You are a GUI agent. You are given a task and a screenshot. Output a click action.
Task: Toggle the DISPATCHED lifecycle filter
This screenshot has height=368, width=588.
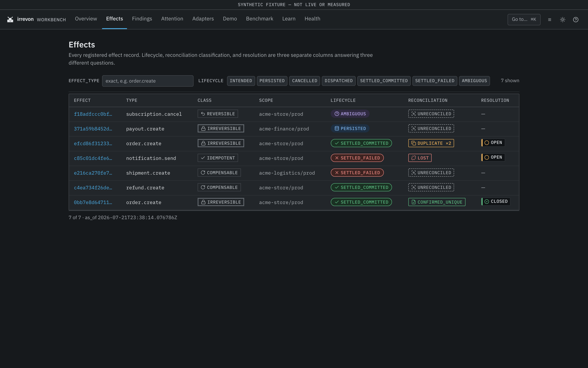coord(339,81)
